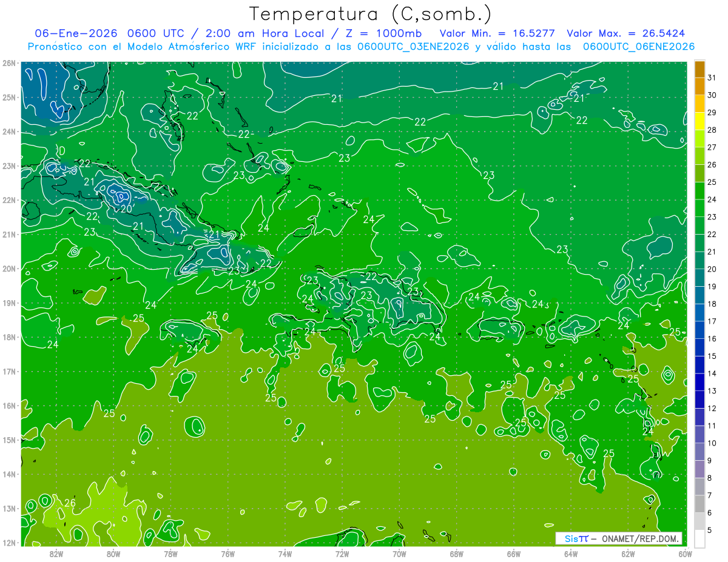Screen dimensions: 728x562
Task: Click the "20N" latitude axis label
Action: (9, 269)
